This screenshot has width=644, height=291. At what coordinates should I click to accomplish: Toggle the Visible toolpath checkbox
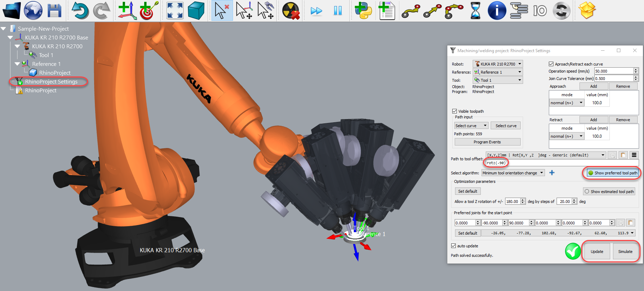455,111
